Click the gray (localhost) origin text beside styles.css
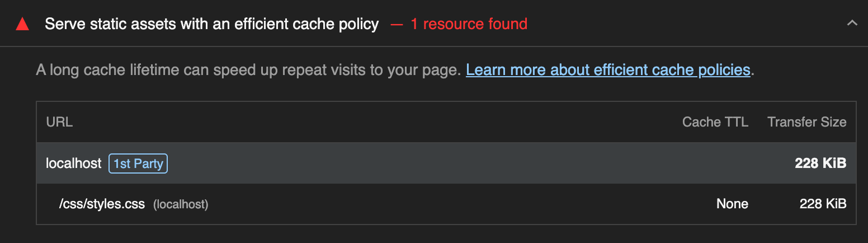The width and height of the screenshot is (868, 243). [181, 205]
